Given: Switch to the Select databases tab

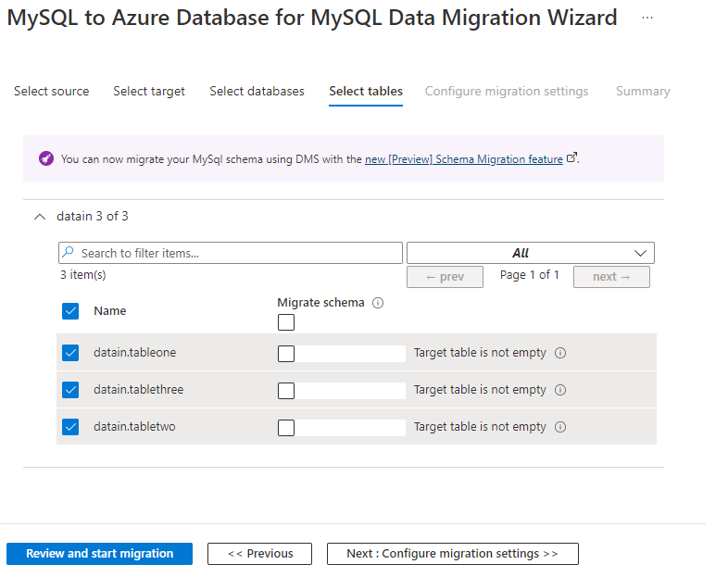Looking at the screenshot, I should pos(257,91).
